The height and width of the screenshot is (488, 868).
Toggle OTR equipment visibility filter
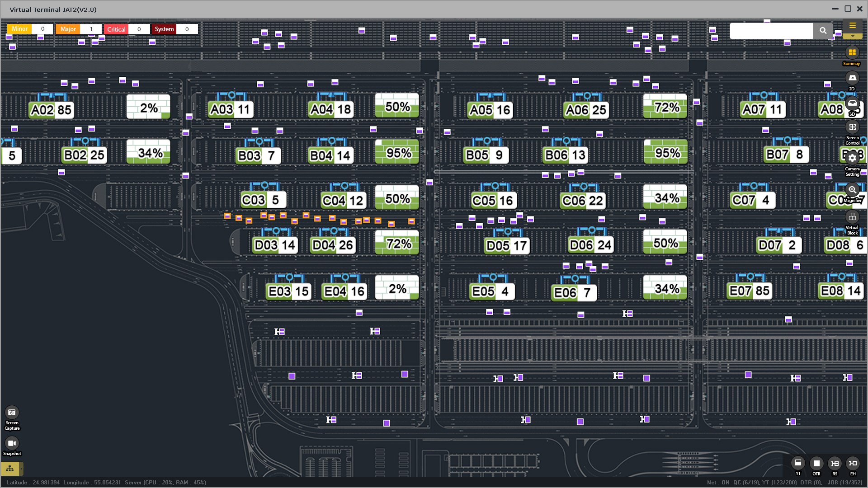(816, 463)
